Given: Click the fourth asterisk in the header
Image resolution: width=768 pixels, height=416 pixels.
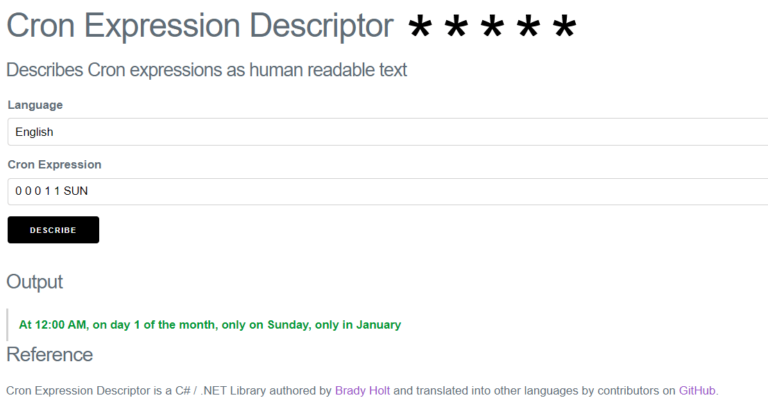Looking at the screenshot, I should pos(528,26).
